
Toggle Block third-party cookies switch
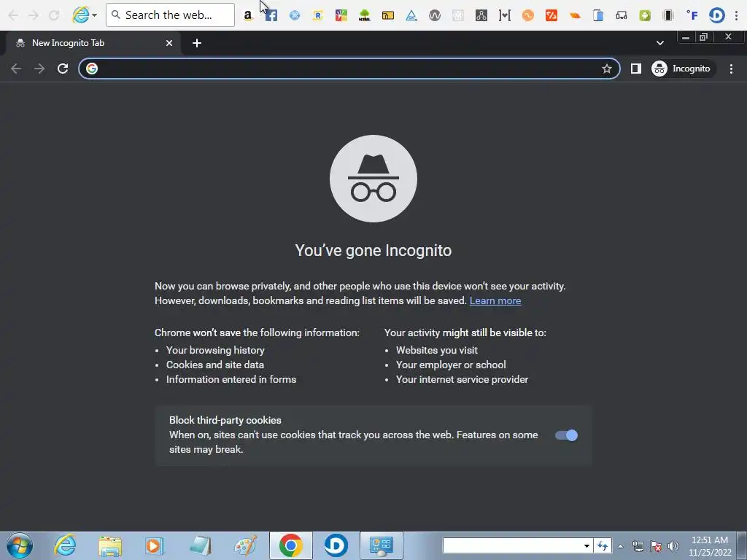coord(566,435)
